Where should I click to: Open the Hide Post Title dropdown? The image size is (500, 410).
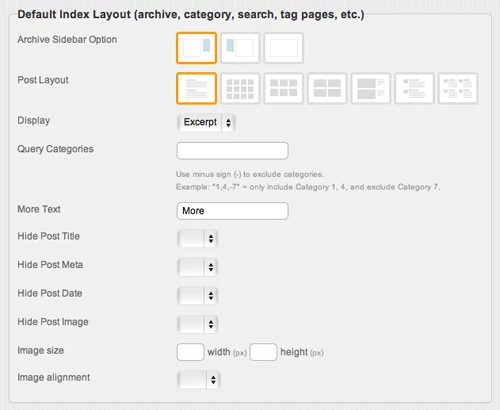coord(198,238)
